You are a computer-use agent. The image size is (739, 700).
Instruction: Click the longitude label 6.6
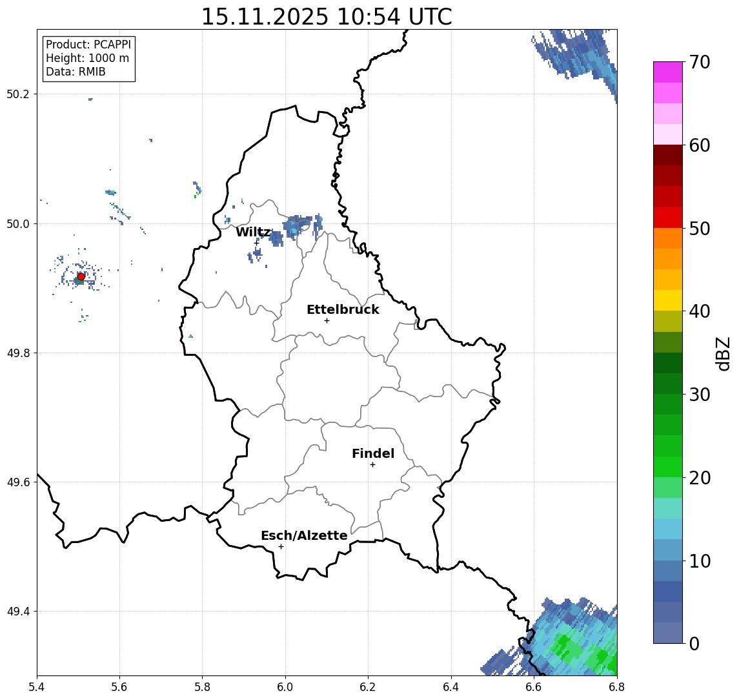534,687
